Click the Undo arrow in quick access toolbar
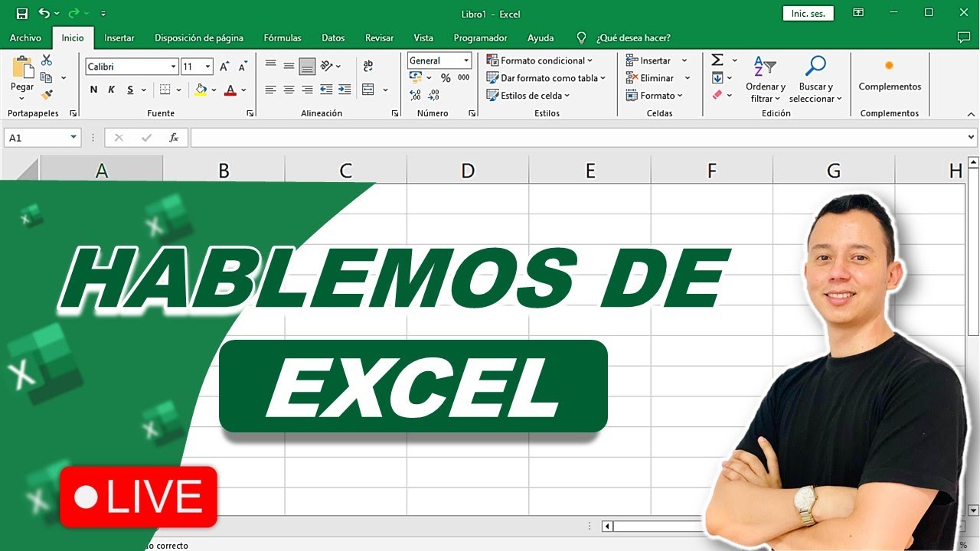Screen dimensions: 980x551 (44, 14)
